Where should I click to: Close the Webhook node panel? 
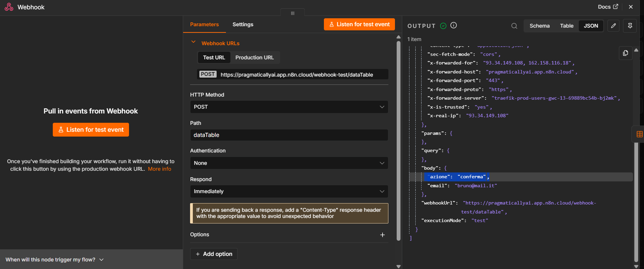coord(631,7)
